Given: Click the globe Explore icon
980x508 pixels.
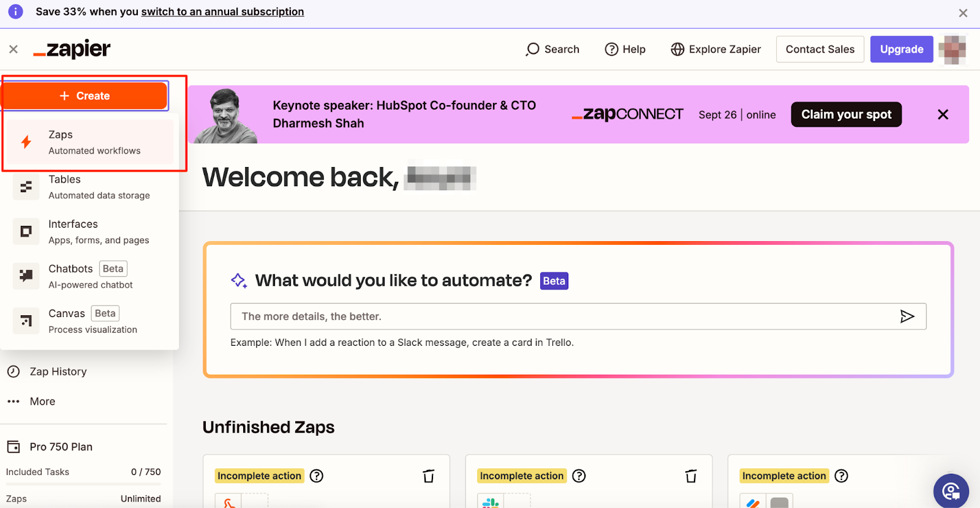Looking at the screenshot, I should 677,49.
